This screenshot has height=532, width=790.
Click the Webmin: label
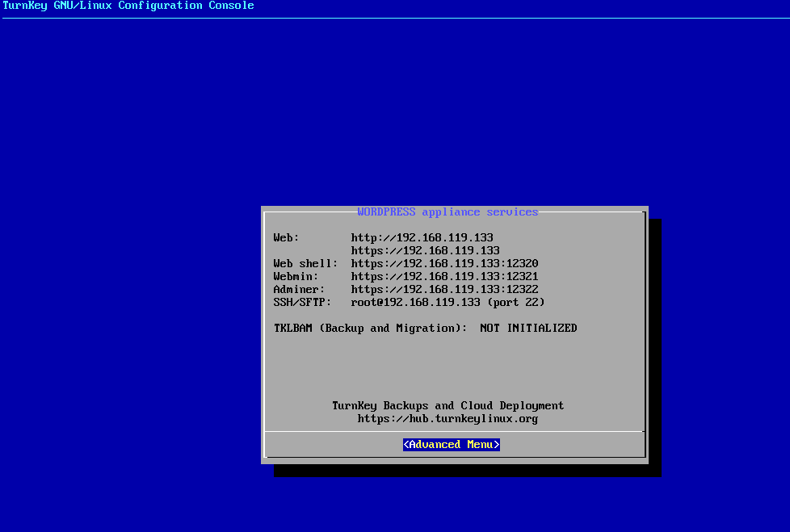tap(296, 277)
